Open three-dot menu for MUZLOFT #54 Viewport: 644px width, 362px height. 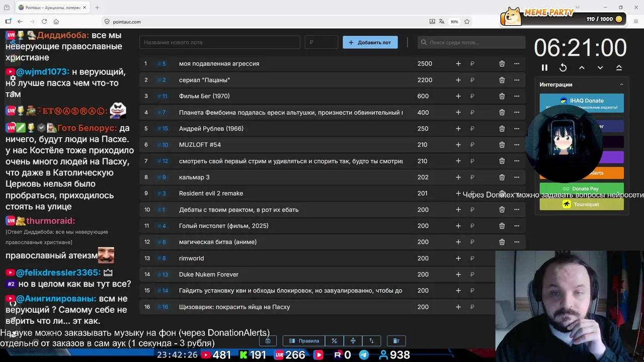(516, 145)
